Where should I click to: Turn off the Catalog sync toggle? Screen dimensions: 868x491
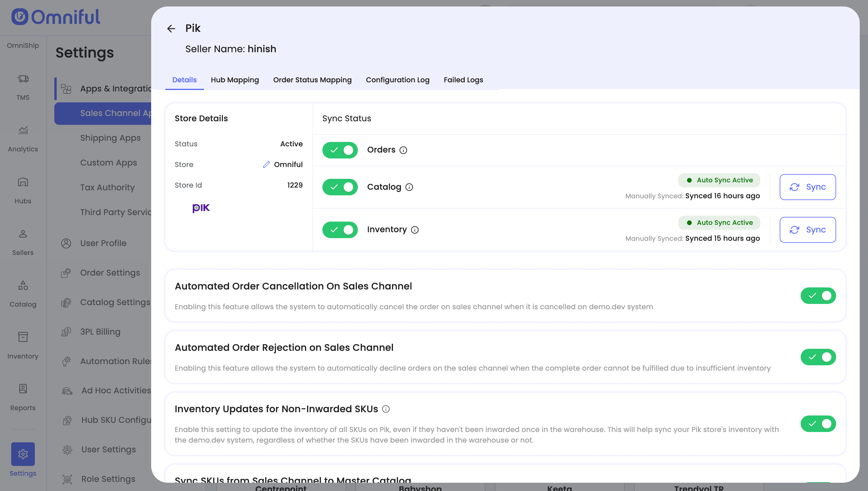pyautogui.click(x=340, y=187)
